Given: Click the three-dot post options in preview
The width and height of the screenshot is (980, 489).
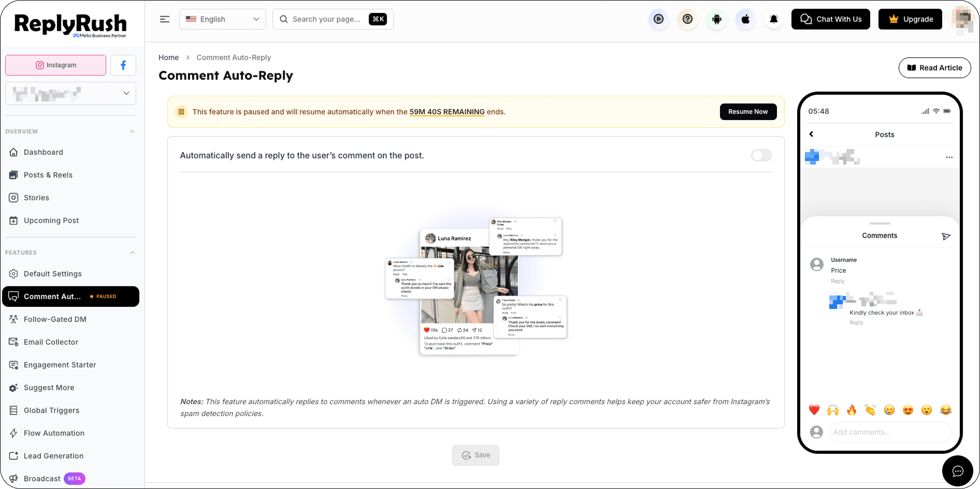Looking at the screenshot, I should (x=949, y=157).
